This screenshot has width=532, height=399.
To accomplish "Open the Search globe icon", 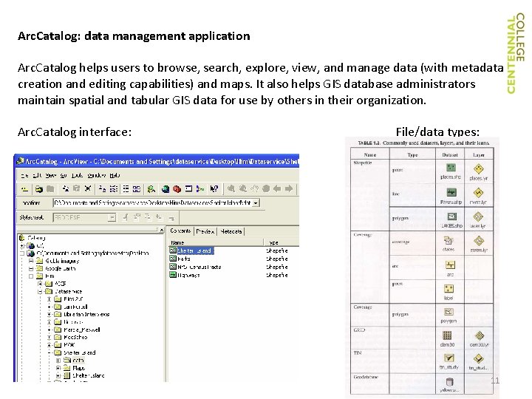I will coord(166,189).
